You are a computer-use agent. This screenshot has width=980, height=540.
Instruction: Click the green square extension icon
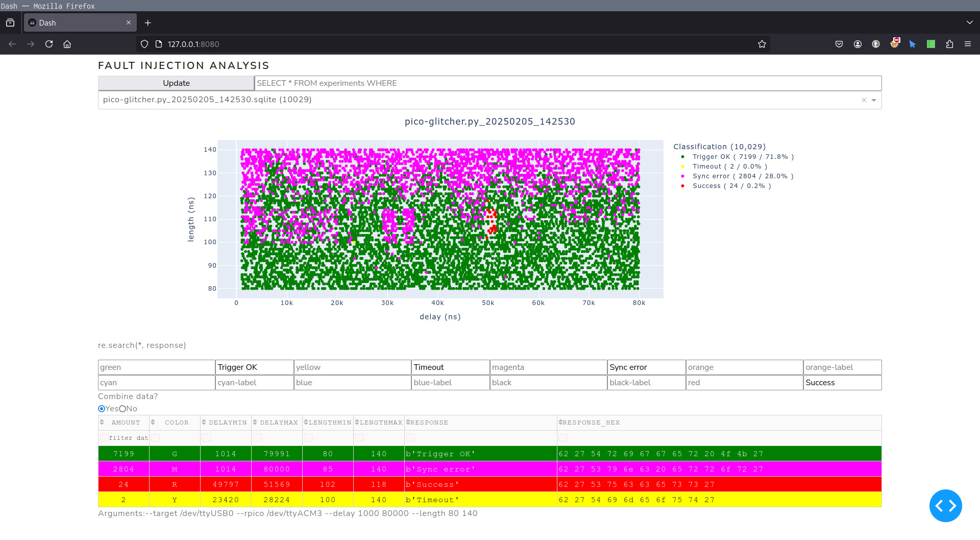coord(931,44)
